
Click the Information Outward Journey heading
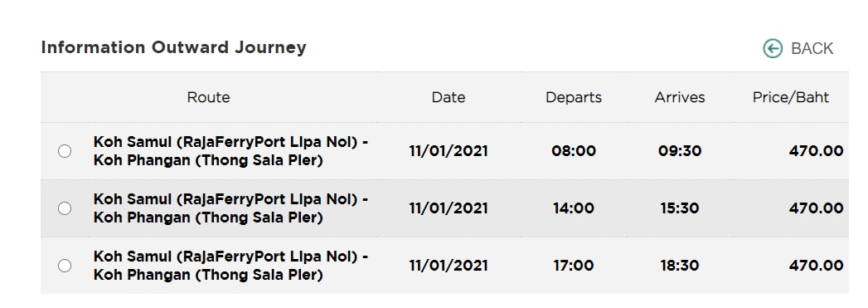click(x=173, y=47)
